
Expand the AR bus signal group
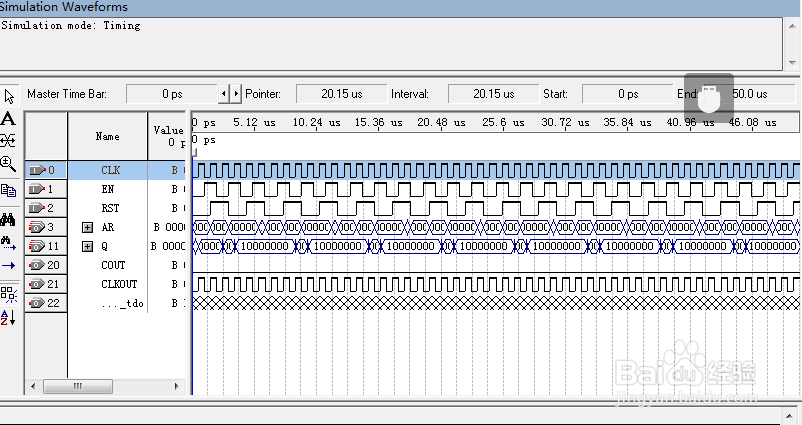tap(87, 227)
